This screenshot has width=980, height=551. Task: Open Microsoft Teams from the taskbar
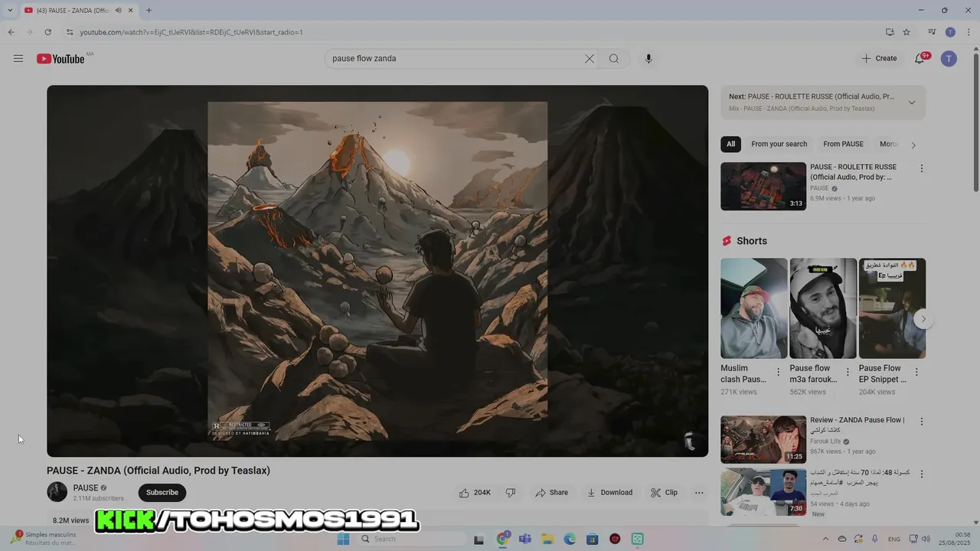tap(525, 539)
